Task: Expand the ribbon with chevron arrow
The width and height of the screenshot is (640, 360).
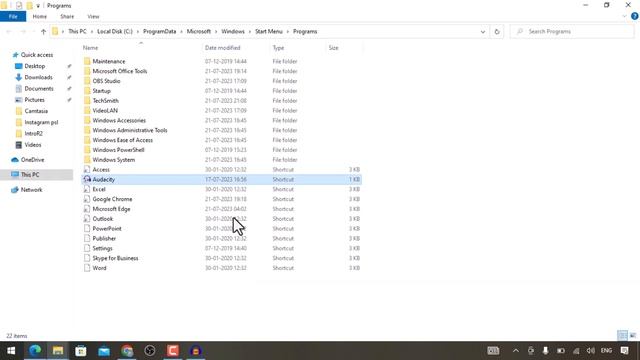Action: 624,16
